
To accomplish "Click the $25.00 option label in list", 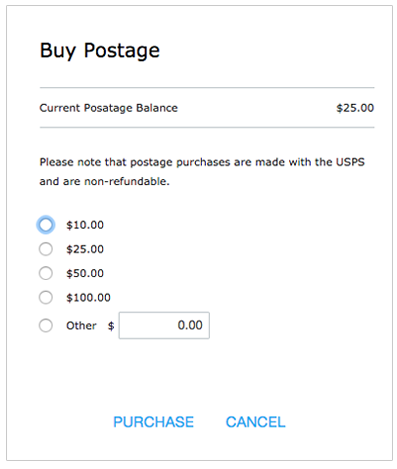I will pyautogui.click(x=85, y=249).
